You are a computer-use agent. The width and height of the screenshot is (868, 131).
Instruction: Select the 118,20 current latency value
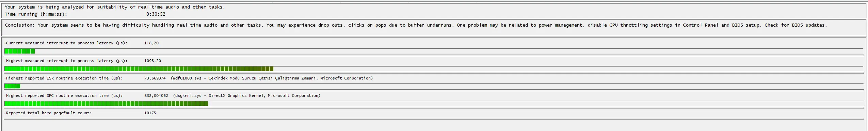coord(151,43)
